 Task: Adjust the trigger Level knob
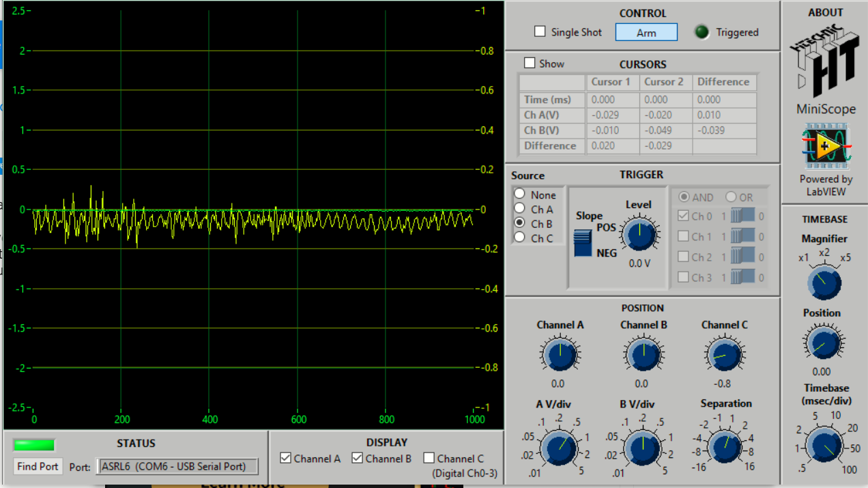click(639, 234)
